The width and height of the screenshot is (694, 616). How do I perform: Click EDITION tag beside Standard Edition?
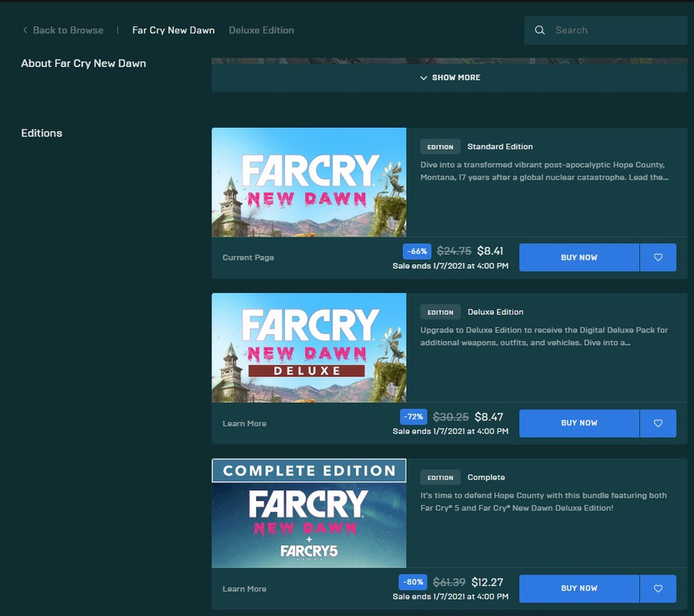[x=441, y=147]
